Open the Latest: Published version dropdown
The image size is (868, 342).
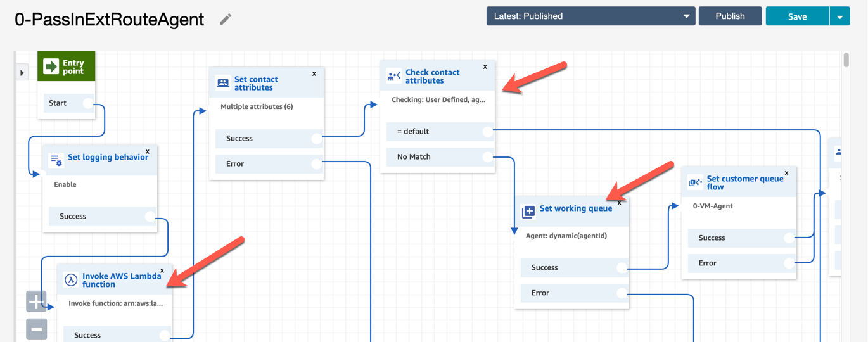[590, 16]
